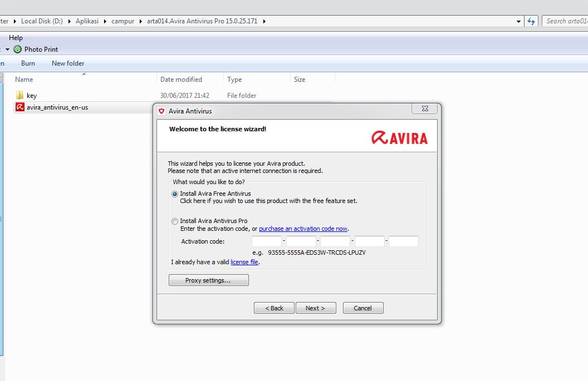
Task: Close the Avira Antivirus dialog
Action: coord(425,108)
